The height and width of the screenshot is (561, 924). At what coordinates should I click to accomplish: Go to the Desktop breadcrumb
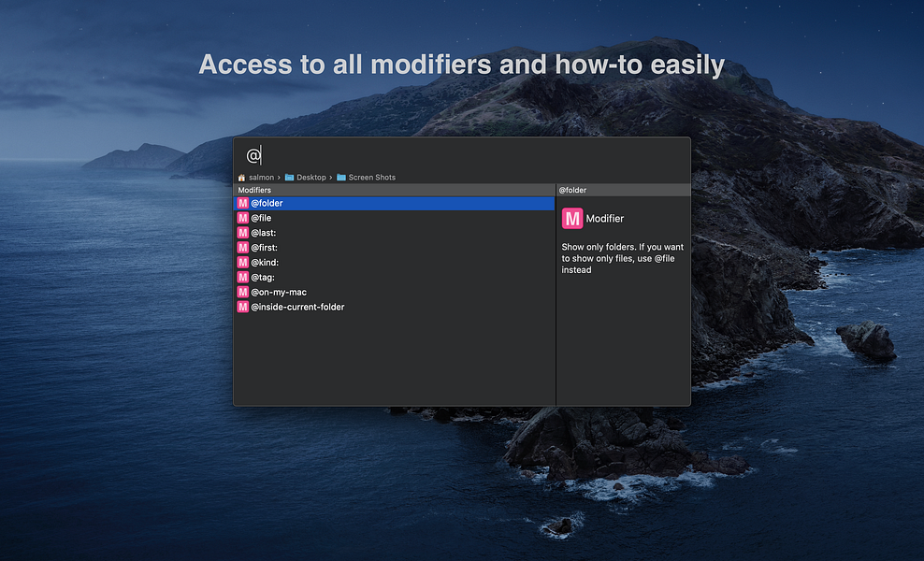tap(311, 178)
